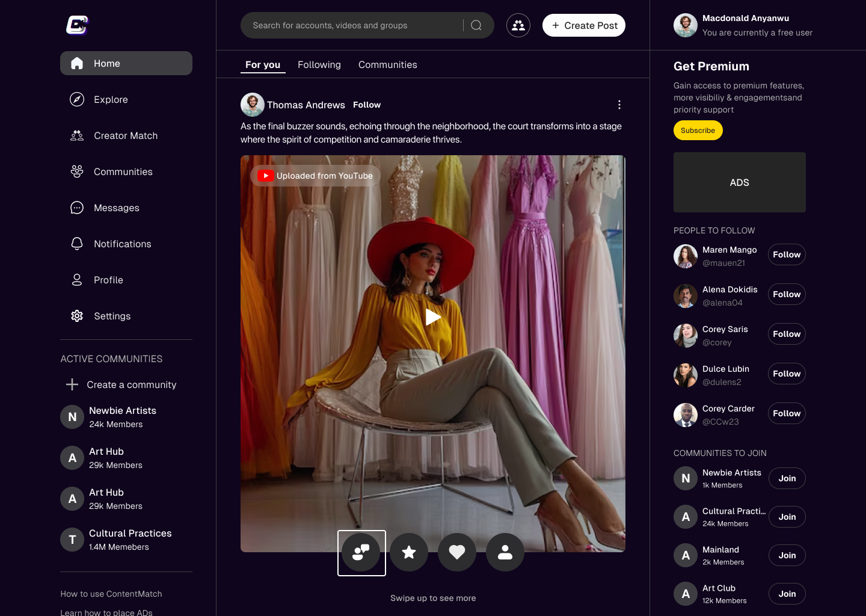Open How to use ContentMatch link
The width and height of the screenshot is (866, 616).
tap(111, 594)
